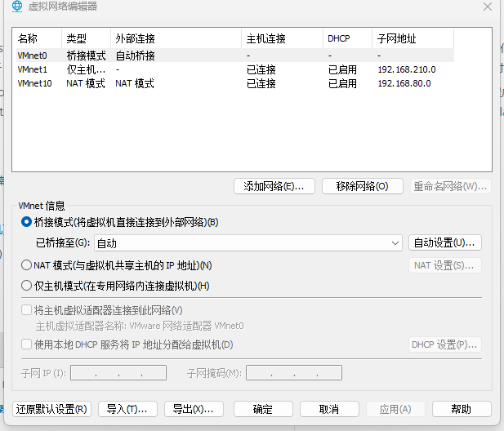Click the 应用(A) button
The image size is (504, 431).
click(x=395, y=409)
